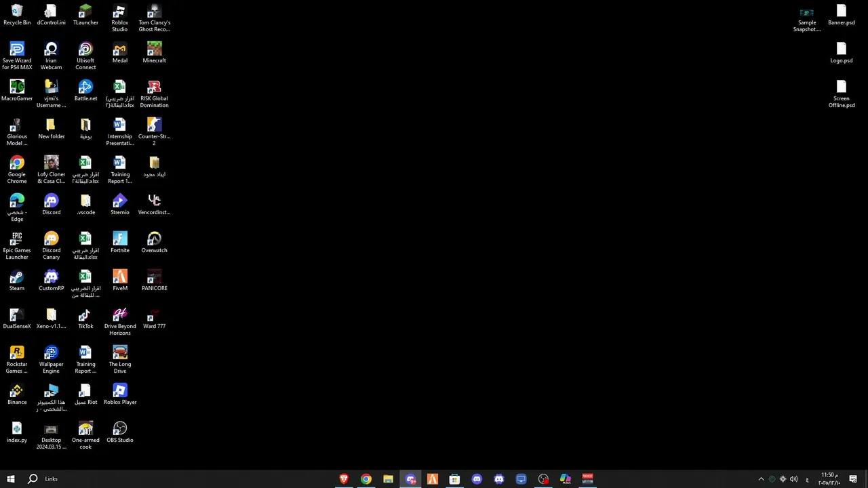Open Microsoft Store from the taskbar

point(454,479)
